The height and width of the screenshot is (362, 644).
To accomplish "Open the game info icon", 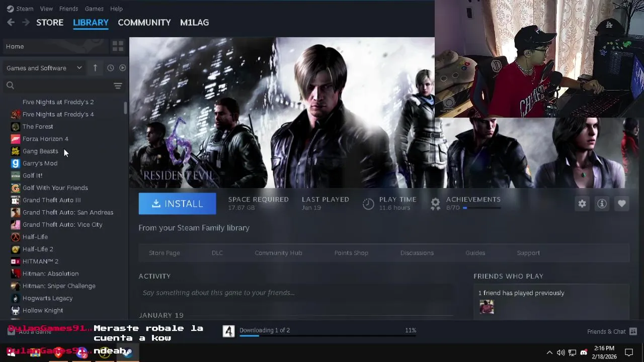I will (602, 204).
